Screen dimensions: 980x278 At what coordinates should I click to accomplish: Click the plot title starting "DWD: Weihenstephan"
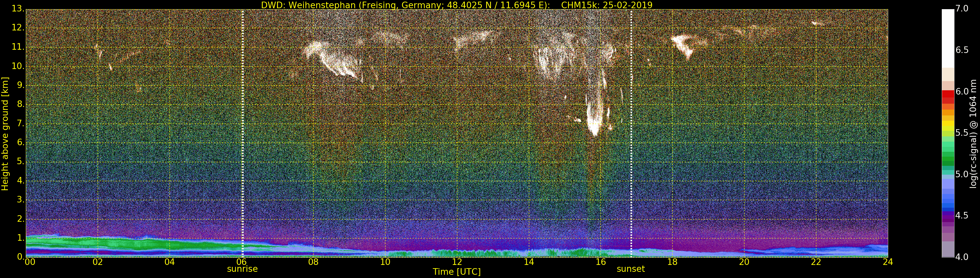(x=457, y=5)
